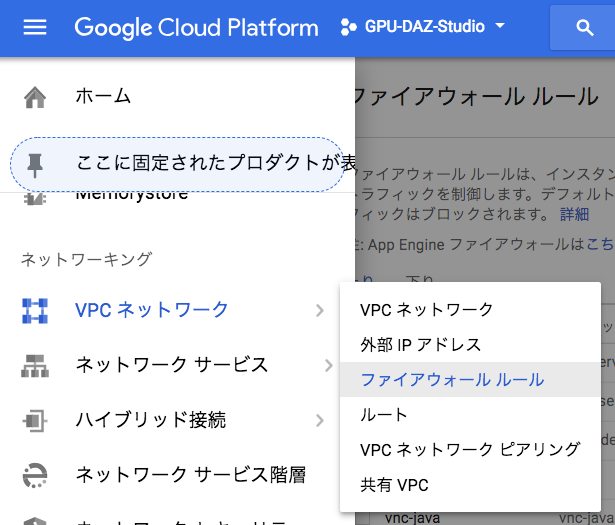Click the VPC Network grid icon
615x525 pixels.
35,311
